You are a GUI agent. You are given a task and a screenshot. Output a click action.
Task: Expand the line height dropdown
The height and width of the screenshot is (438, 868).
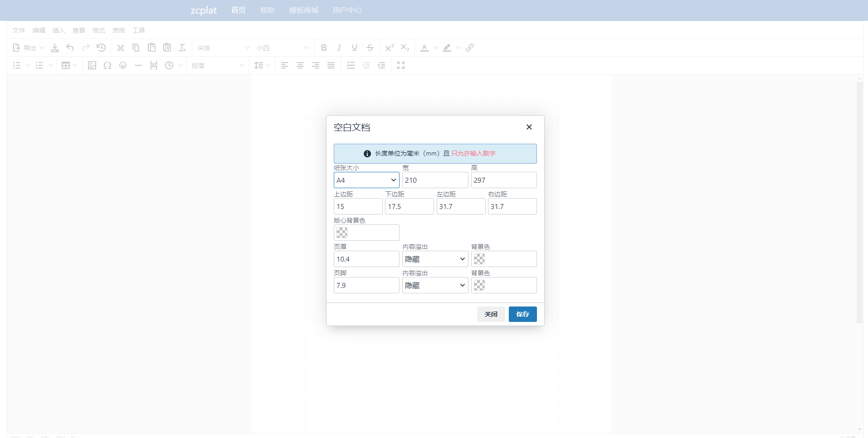[262, 65]
